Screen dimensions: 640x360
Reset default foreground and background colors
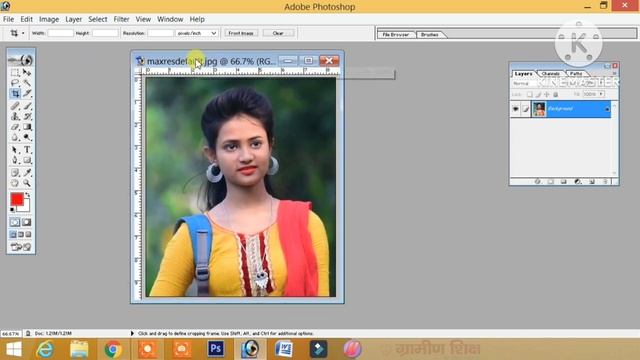[x=12, y=210]
